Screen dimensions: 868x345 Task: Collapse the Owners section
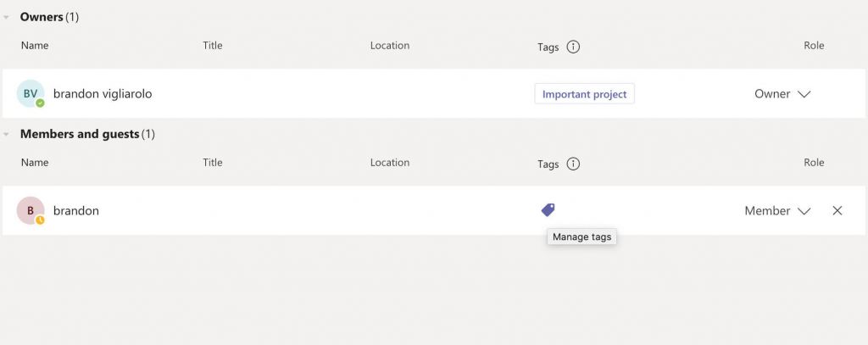pyautogui.click(x=8, y=17)
